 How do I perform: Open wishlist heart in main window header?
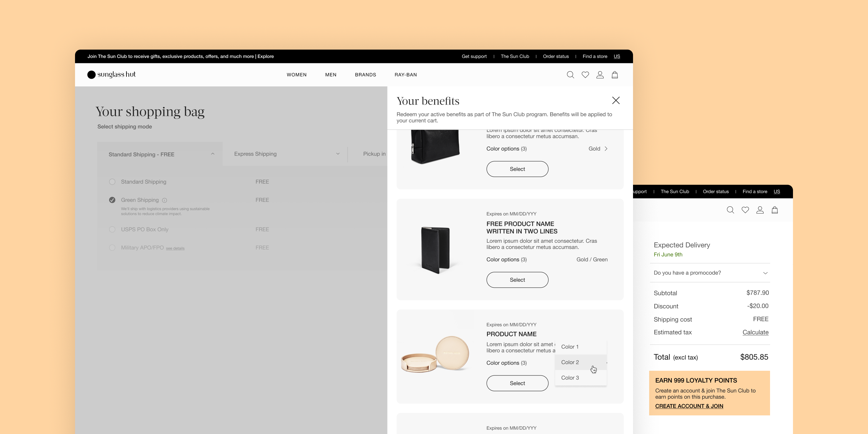[585, 75]
